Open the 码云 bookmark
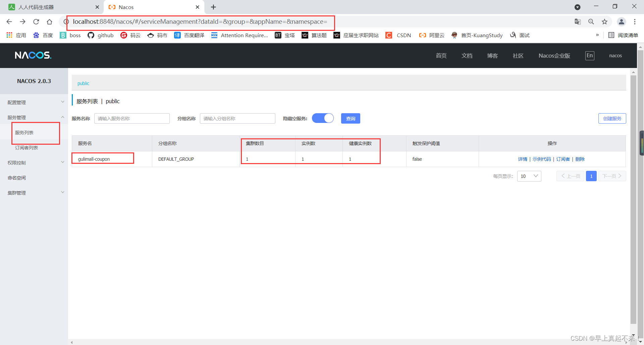 tap(130, 35)
